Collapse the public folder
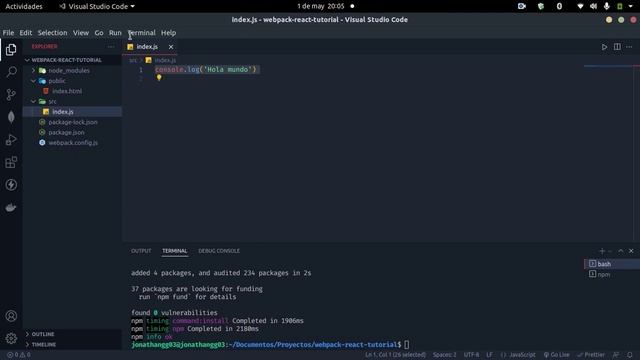Screen dimensions: 640x360 [x=57, y=81]
